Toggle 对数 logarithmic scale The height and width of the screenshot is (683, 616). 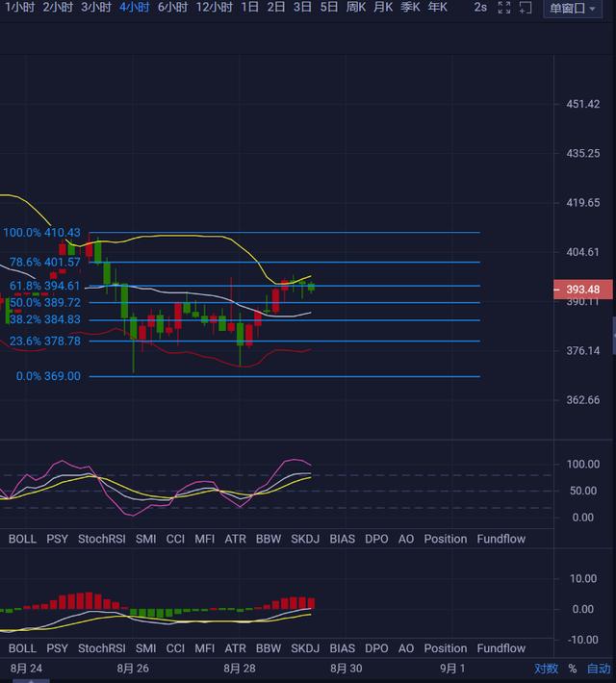(x=547, y=669)
